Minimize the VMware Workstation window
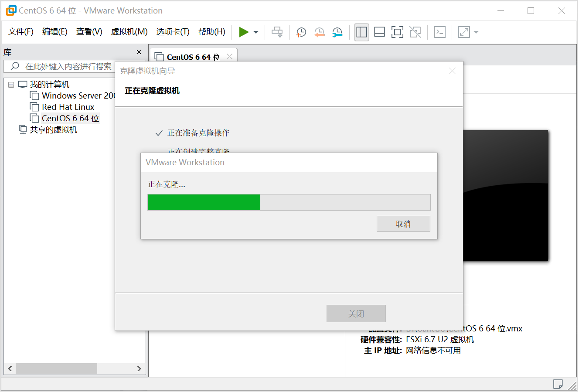The image size is (579, 392). [x=501, y=11]
